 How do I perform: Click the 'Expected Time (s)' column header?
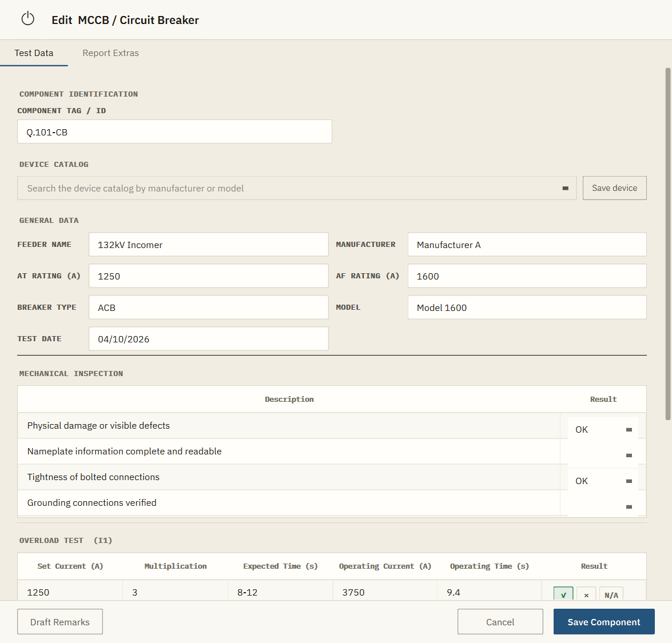coord(280,566)
